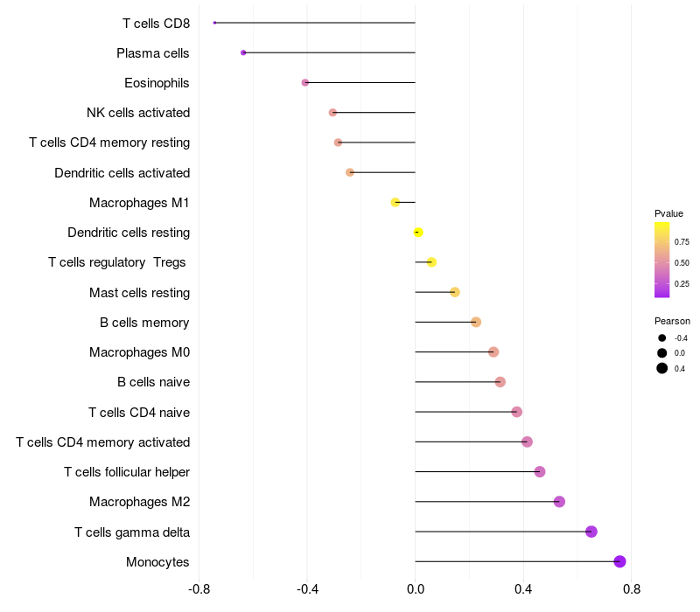Click the 0.8 x-axis tick label
Screen dimensions: 700x612
tap(631, 589)
